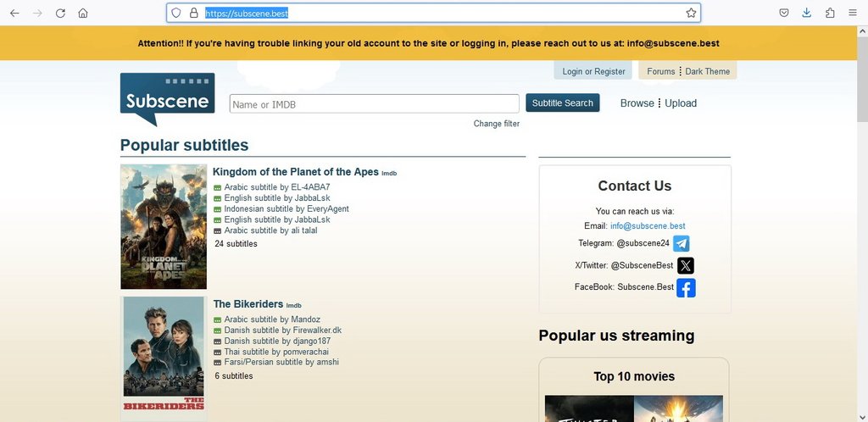Open Danish subtitle by Firewalker.dk
This screenshot has width=868, height=422.
click(283, 330)
